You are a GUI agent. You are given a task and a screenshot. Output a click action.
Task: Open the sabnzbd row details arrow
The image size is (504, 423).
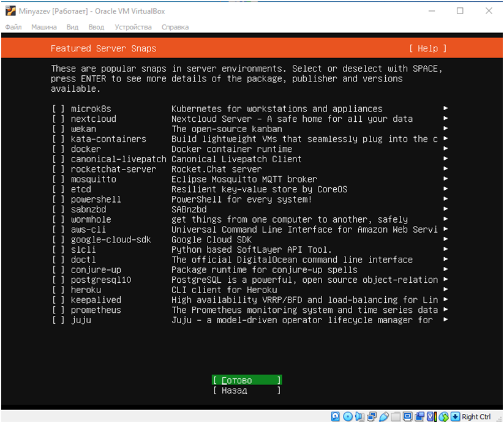point(445,209)
